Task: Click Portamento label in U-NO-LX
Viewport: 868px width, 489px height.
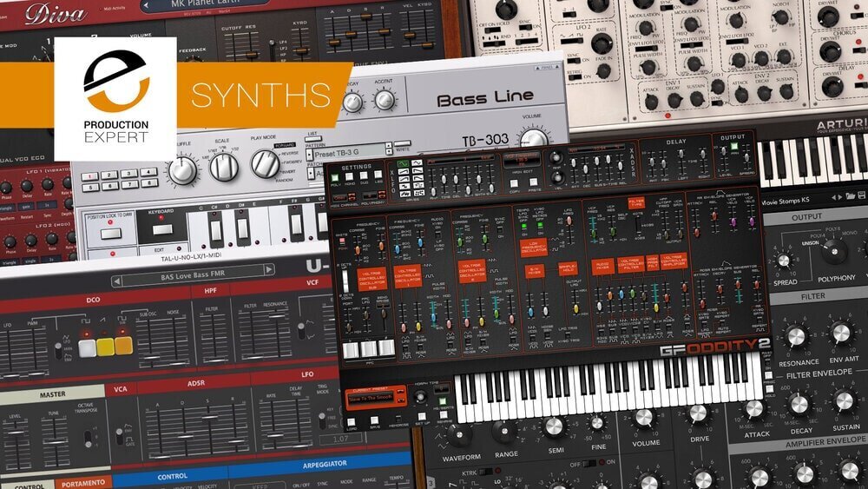Action: 83,484
